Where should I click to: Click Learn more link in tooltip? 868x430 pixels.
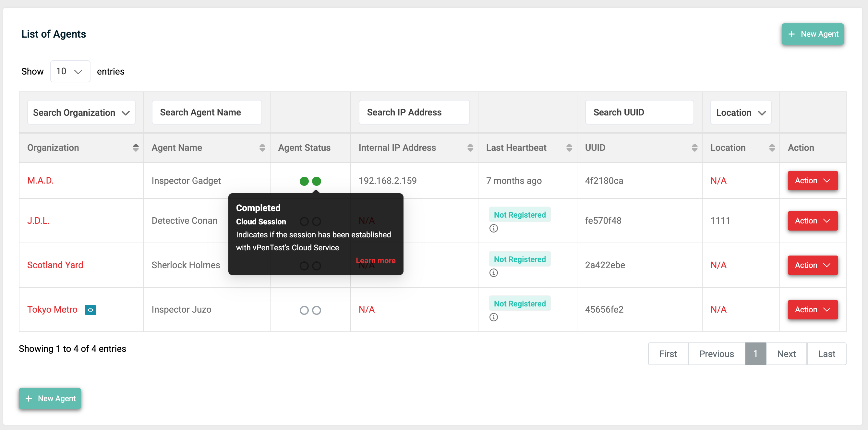point(375,260)
